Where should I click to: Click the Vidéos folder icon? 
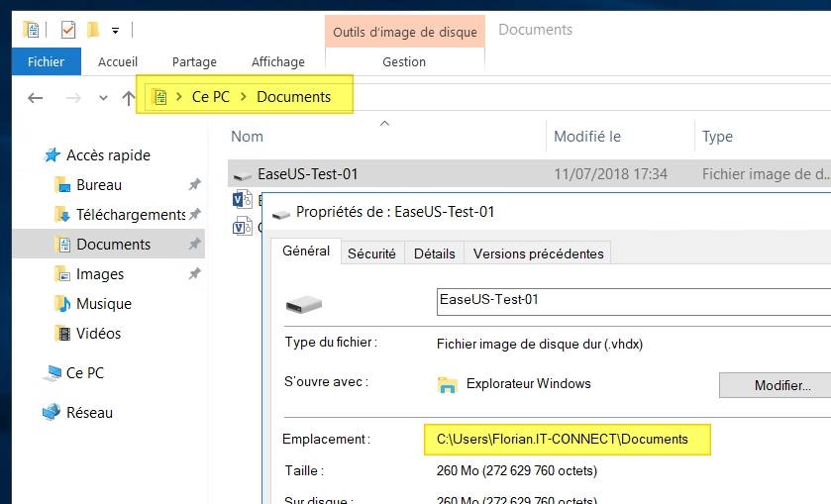(x=61, y=334)
